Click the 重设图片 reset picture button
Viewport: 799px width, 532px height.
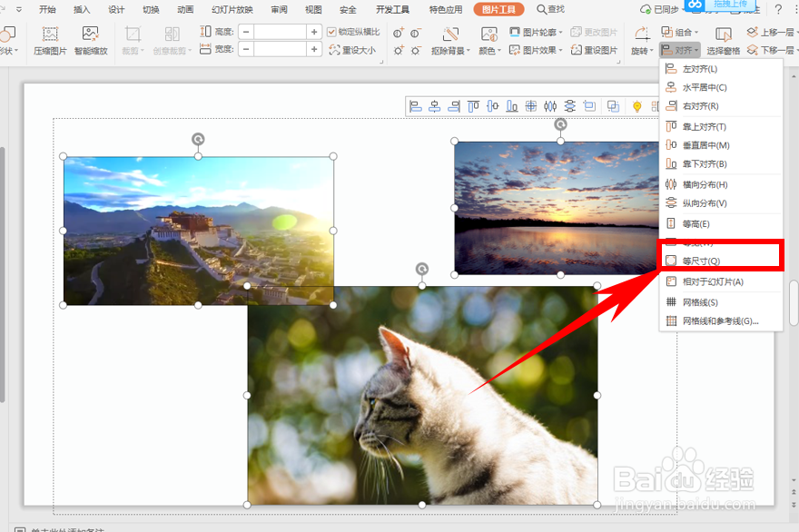click(x=594, y=50)
